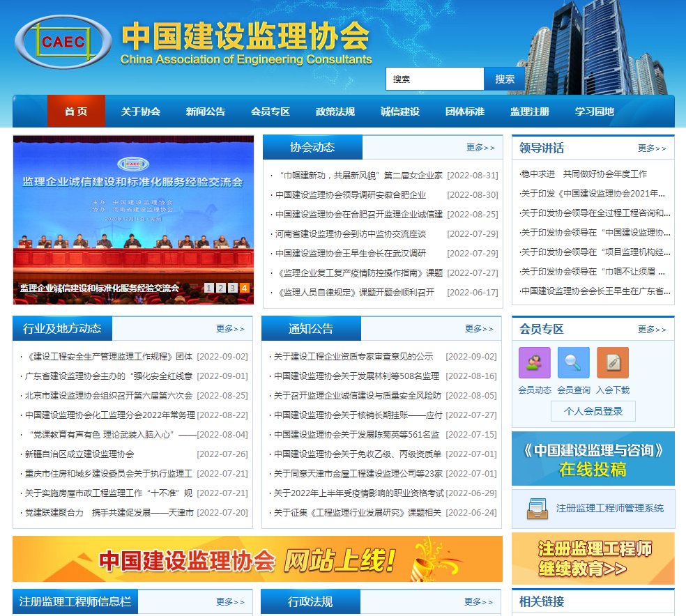Click the 网站上线 orange wide banner
This screenshot has width=686, height=616.
coord(257,559)
